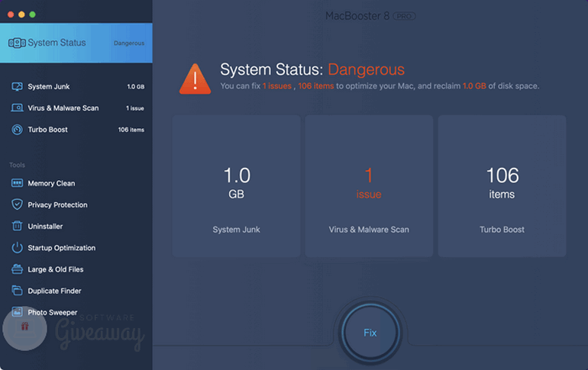Click the '1 issue' value in the sidebar
Image resolution: width=588 pixels, height=370 pixels.
(x=134, y=108)
